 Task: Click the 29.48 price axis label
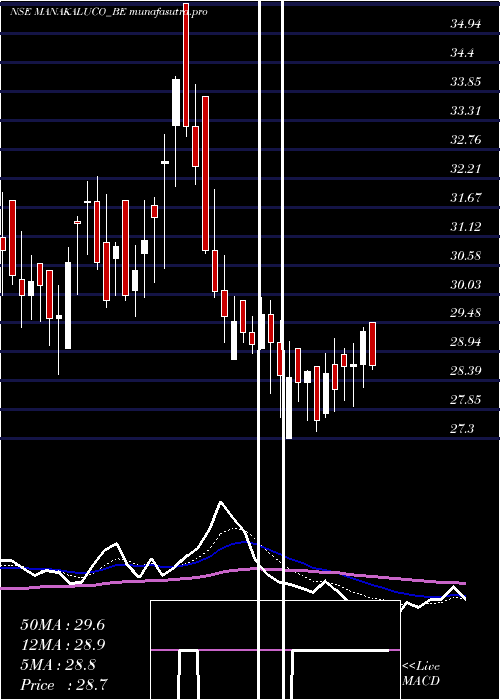[466, 312]
